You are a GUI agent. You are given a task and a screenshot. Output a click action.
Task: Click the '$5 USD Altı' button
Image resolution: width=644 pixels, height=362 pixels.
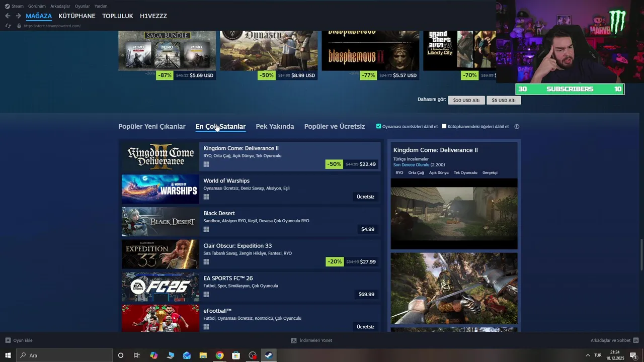point(504,100)
